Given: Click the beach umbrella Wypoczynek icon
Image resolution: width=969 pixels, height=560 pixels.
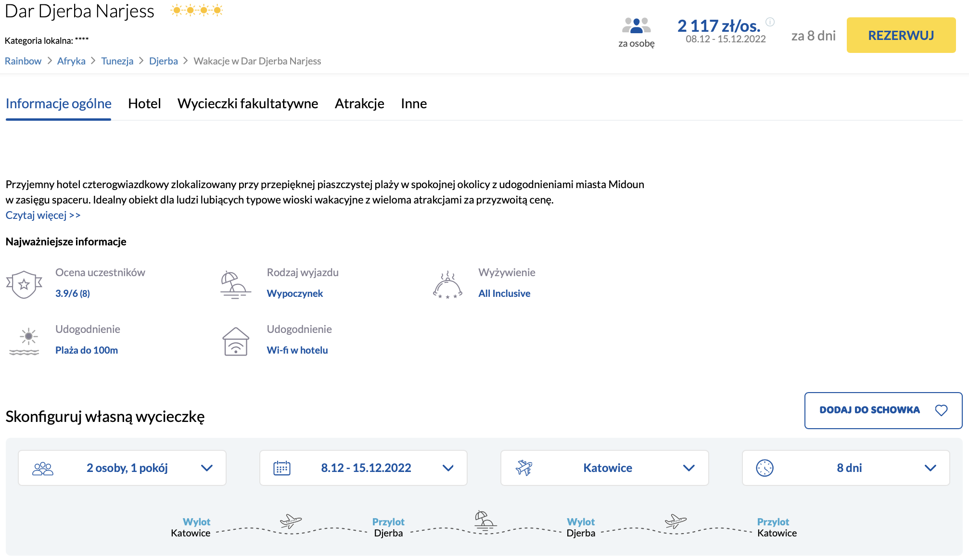Looking at the screenshot, I should point(235,285).
